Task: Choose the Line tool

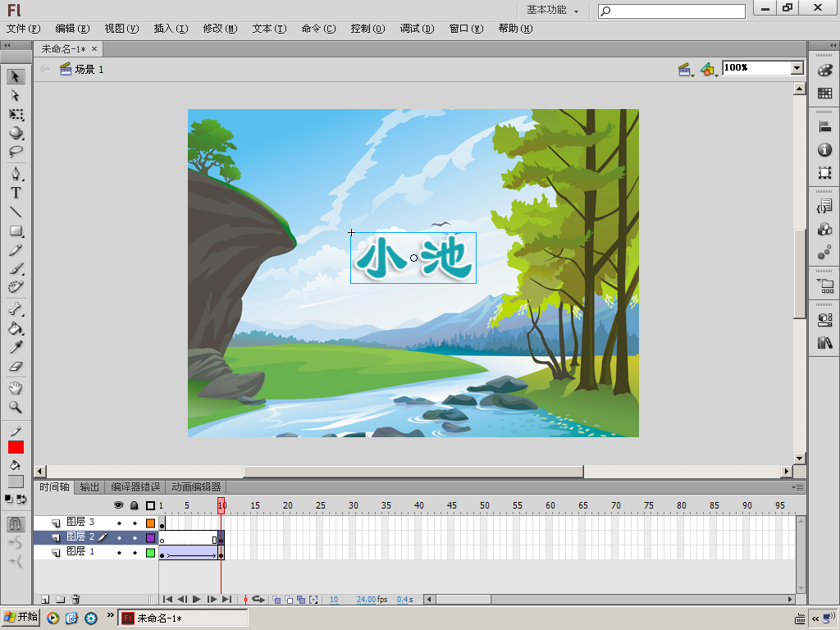Action: 16,212
